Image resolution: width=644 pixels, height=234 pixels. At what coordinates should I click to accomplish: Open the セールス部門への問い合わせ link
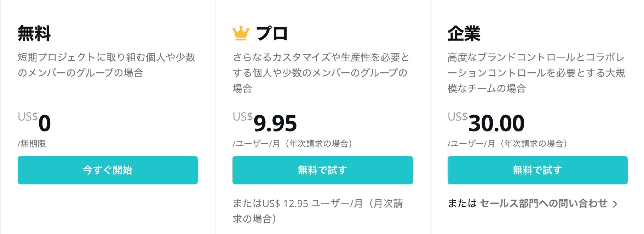coord(544,203)
